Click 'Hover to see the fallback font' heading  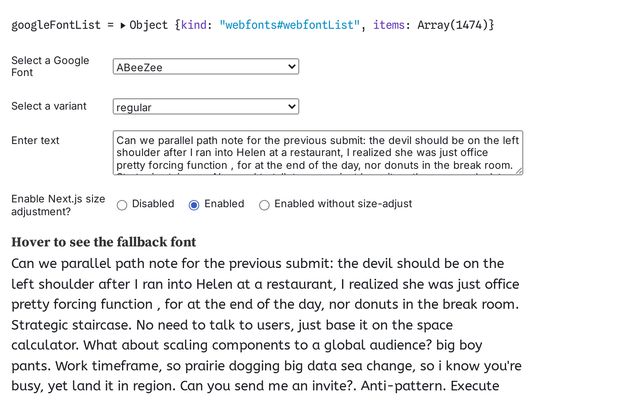(103, 242)
